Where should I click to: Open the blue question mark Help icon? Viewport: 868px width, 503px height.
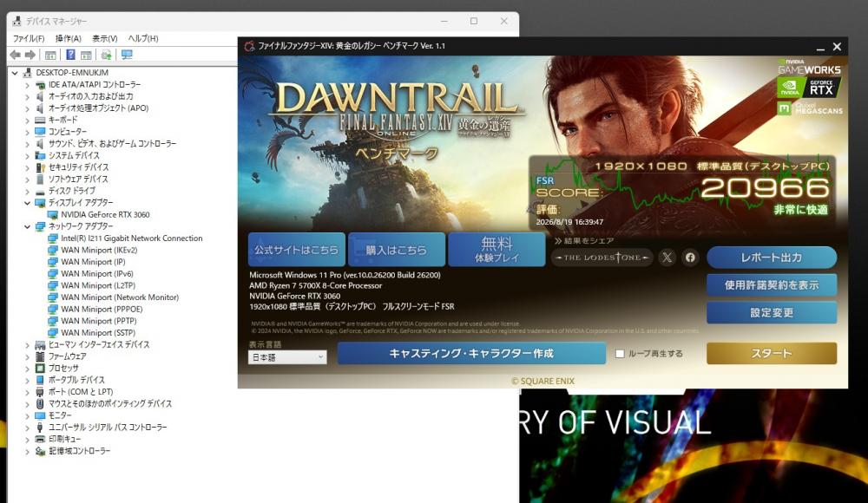70,55
